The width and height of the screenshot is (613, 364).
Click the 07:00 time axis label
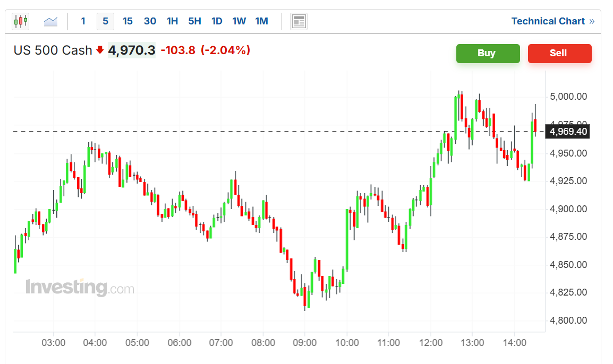coord(221,343)
